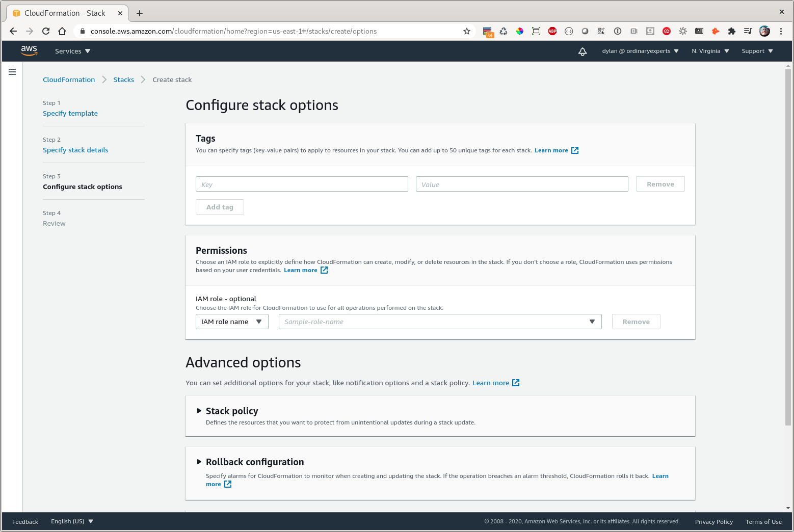The height and width of the screenshot is (532, 794).
Task: Open the screenshot capture extension icon
Action: coord(536,31)
